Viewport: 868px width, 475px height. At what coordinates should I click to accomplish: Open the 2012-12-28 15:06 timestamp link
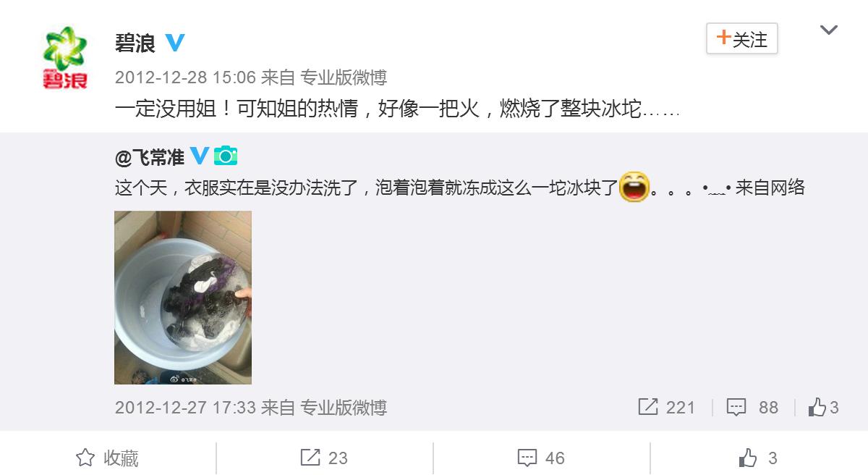[x=186, y=77]
